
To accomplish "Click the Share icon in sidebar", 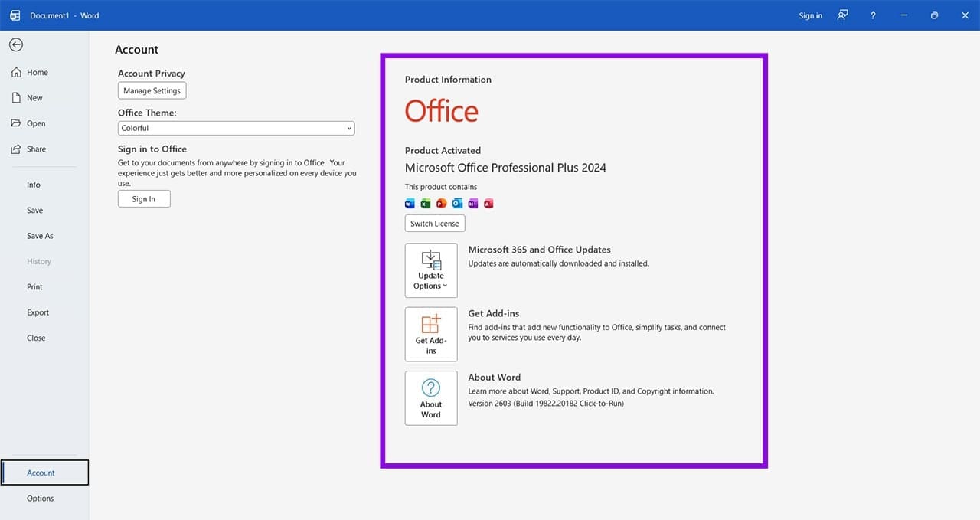I will pyautogui.click(x=16, y=149).
